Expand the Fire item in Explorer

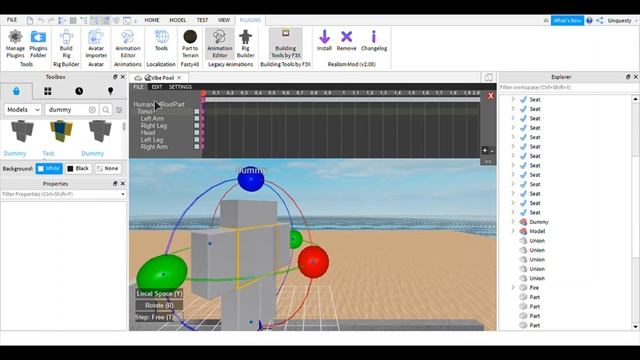click(513, 287)
